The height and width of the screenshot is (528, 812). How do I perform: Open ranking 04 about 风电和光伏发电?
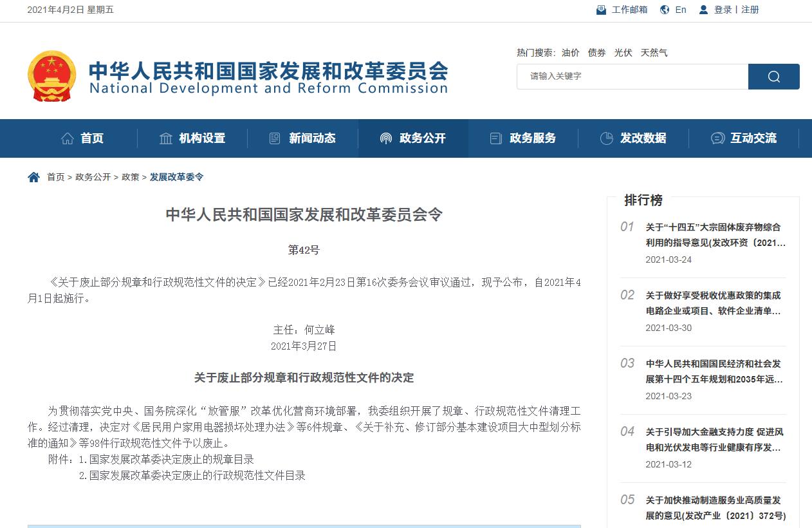coord(715,440)
